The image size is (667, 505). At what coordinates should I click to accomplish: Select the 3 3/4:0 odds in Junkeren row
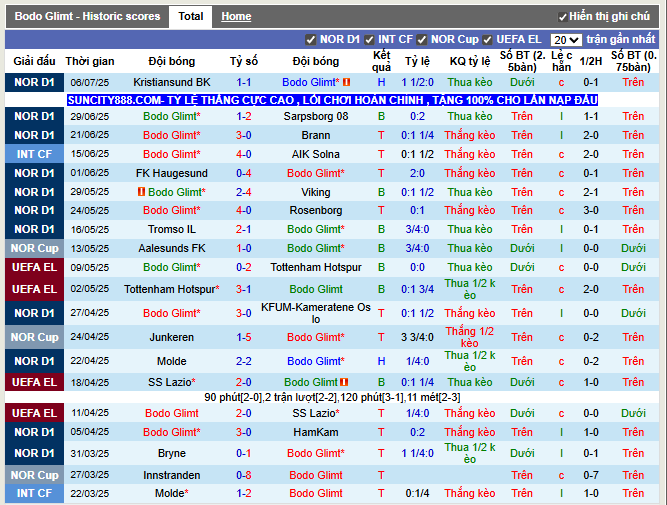(x=417, y=337)
